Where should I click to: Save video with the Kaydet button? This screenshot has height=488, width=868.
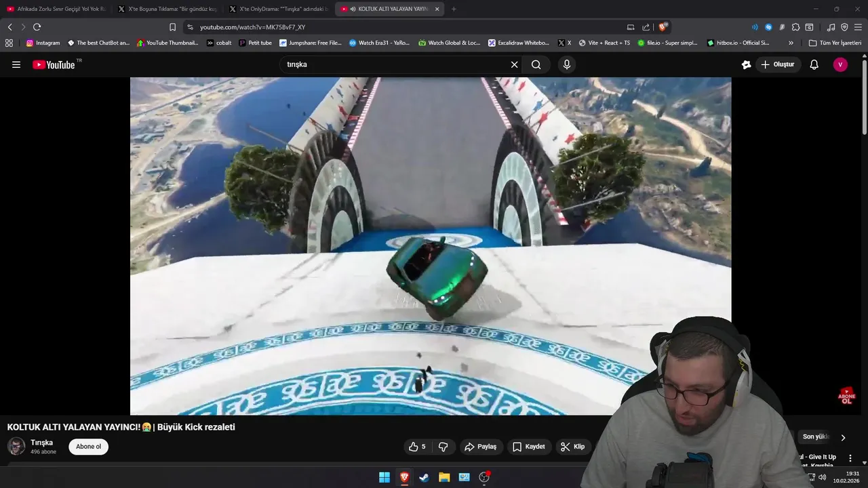point(529,447)
